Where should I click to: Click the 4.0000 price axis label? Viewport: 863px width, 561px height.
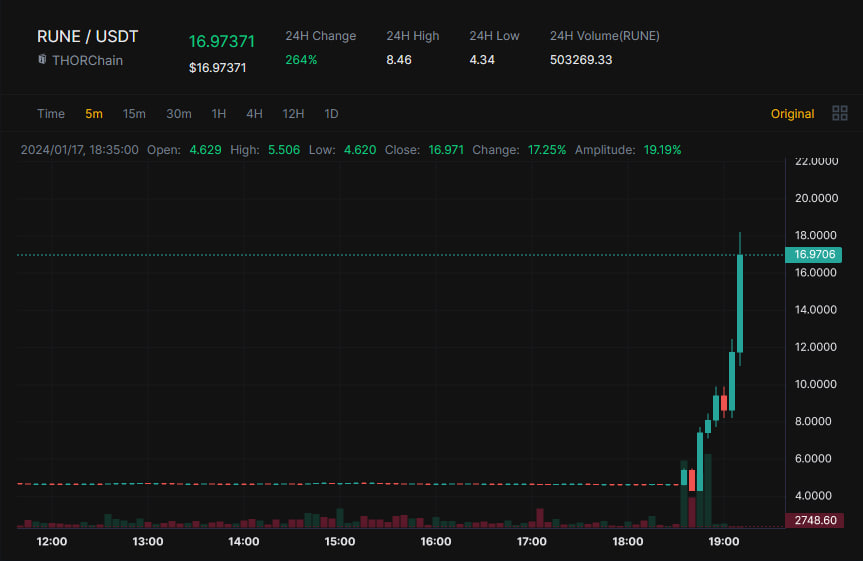pyautogui.click(x=813, y=495)
